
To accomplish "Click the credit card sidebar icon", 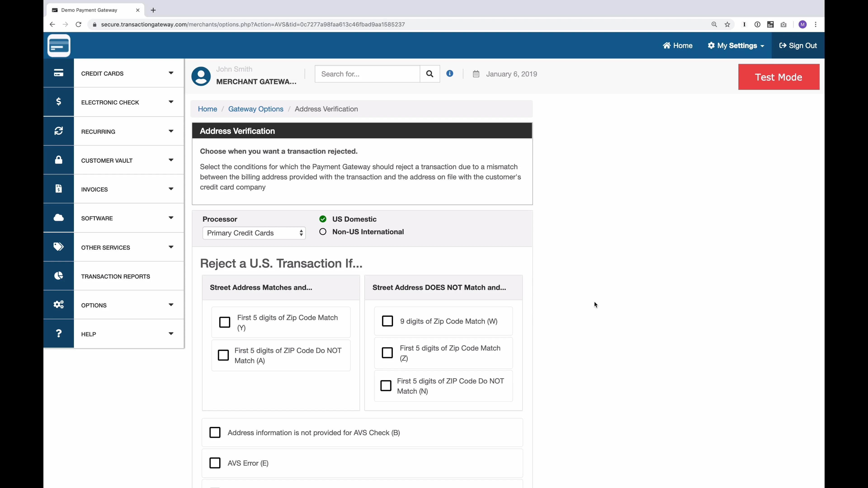I will 58,73.
